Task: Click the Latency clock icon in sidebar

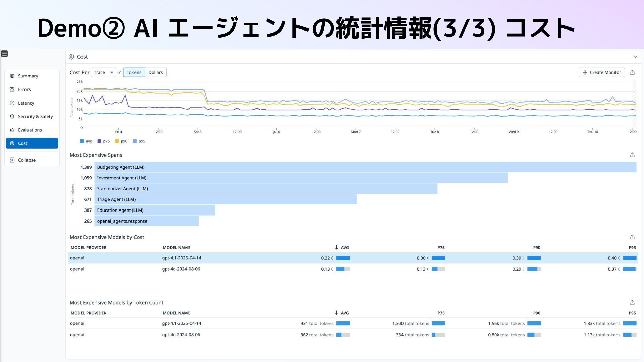Action: [x=12, y=103]
